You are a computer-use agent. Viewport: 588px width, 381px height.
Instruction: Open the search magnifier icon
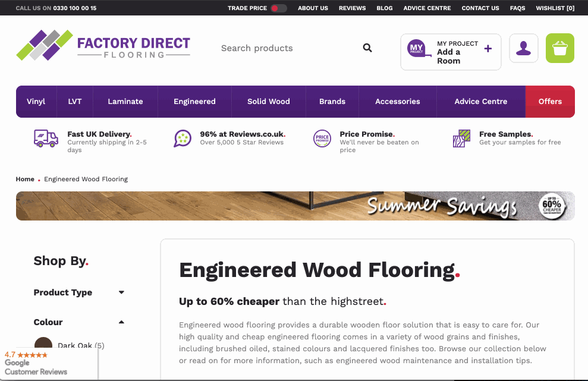pos(367,48)
